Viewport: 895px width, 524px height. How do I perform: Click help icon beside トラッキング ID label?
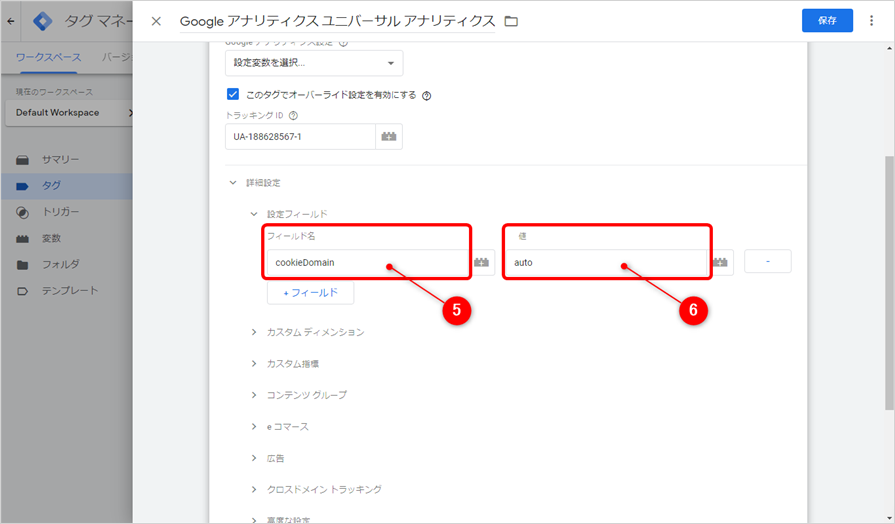[x=293, y=115]
